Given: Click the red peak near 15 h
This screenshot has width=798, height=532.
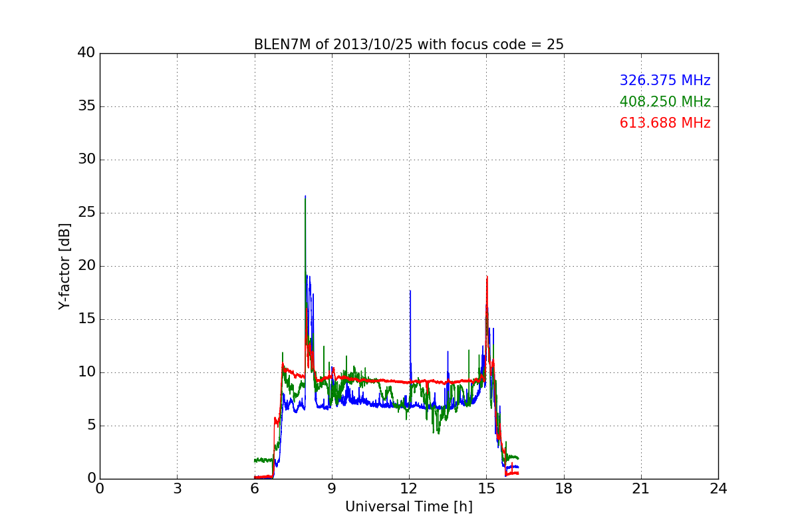Looking at the screenshot, I should pos(487,277).
